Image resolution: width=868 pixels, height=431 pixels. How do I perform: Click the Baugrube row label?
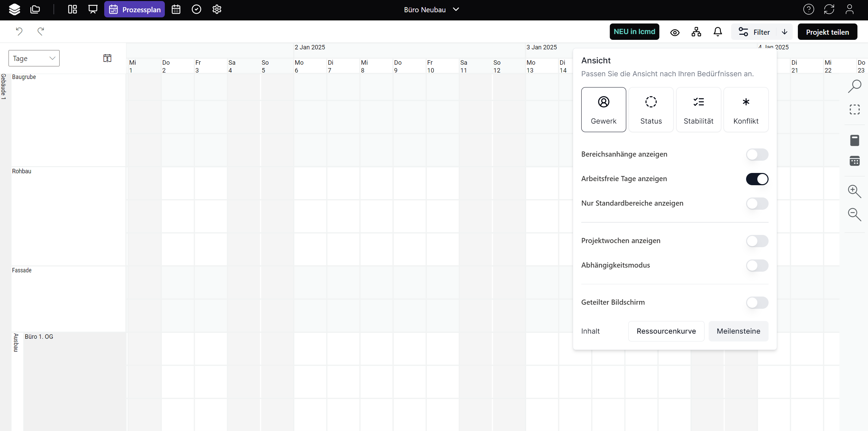[x=24, y=77]
